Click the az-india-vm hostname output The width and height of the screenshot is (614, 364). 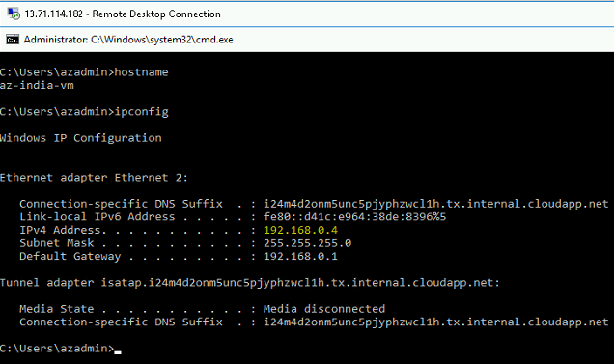(x=37, y=85)
